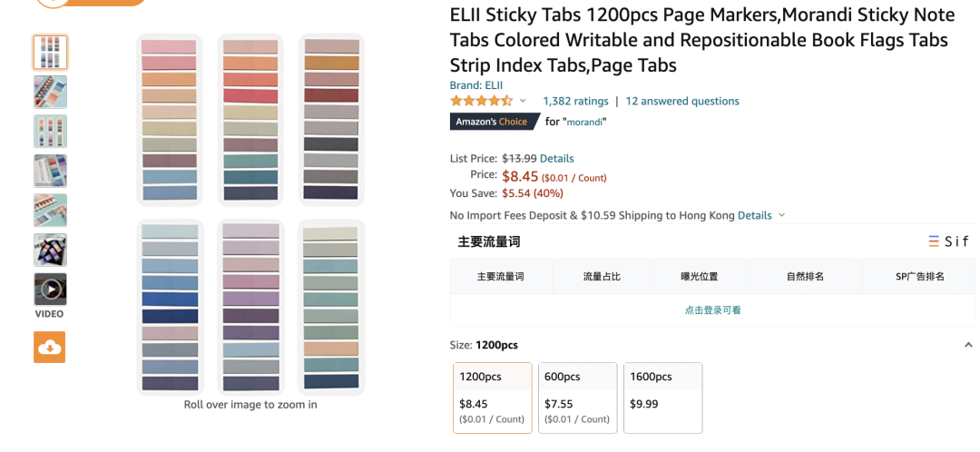Choose the 600pcs size option
The height and width of the screenshot is (452, 980).
tap(577, 398)
